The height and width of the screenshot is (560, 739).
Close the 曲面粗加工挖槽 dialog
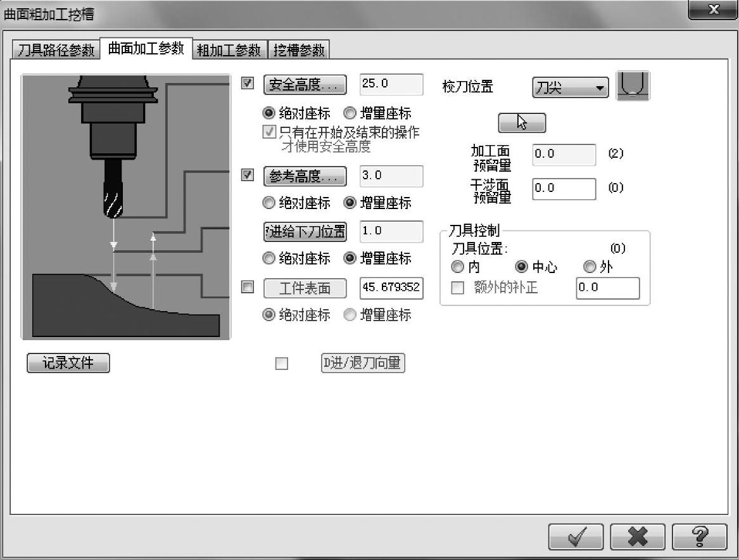714,10
